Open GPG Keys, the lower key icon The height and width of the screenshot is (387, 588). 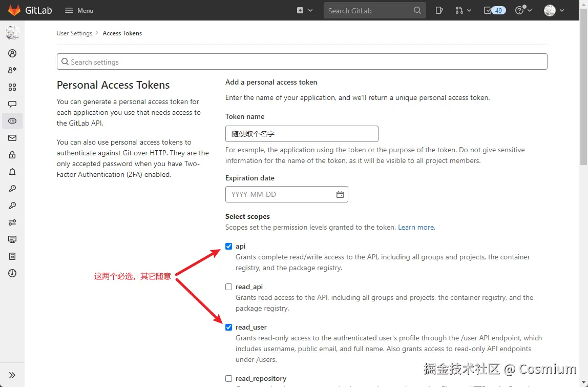pyautogui.click(x=12, y=206)
